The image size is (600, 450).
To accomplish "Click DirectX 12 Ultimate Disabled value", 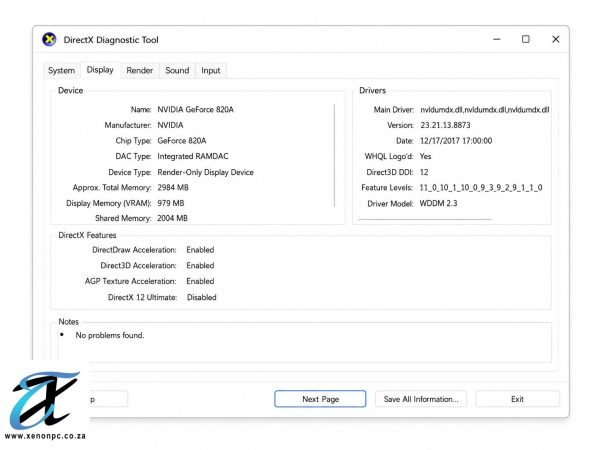I will 202,297.
